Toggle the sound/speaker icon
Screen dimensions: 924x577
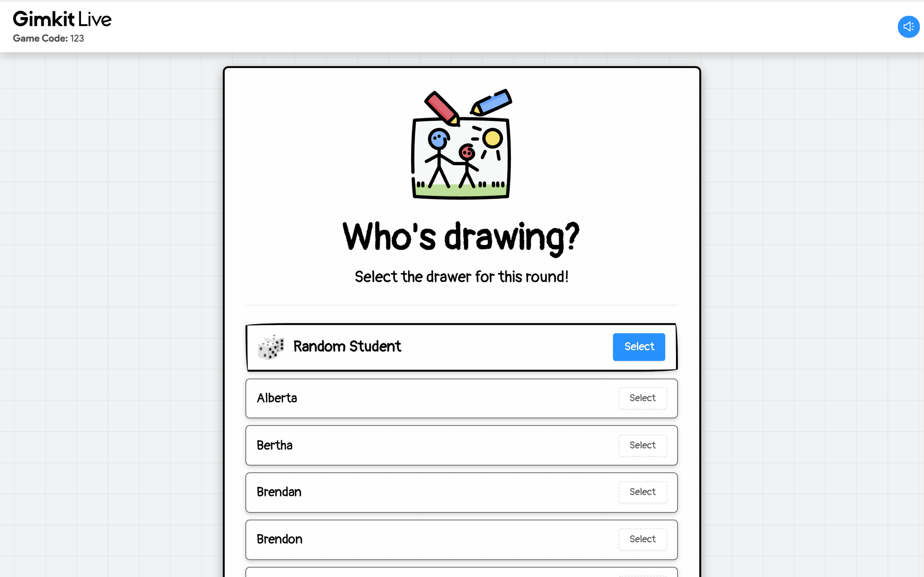point(907,27)
